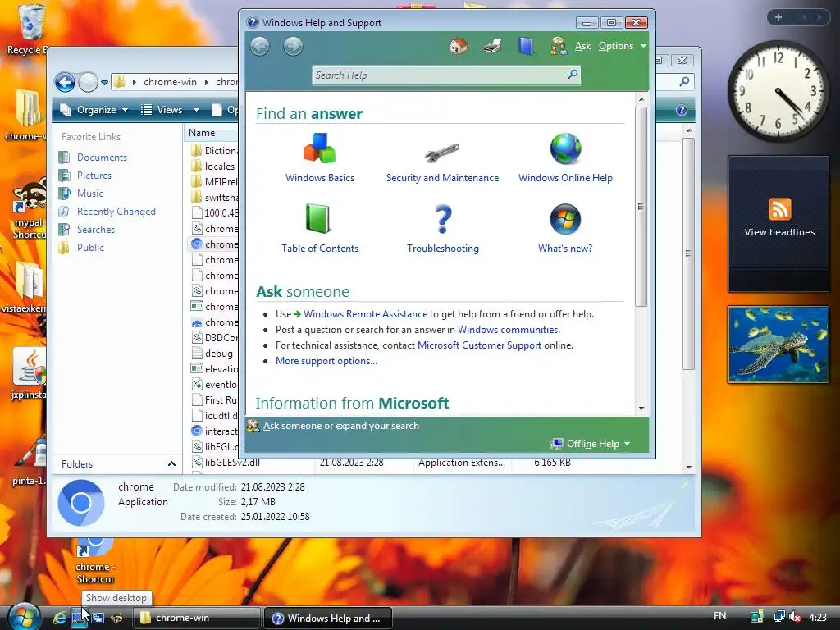Switch to Windows Help and Support taskbar button

tap(328, 618)
